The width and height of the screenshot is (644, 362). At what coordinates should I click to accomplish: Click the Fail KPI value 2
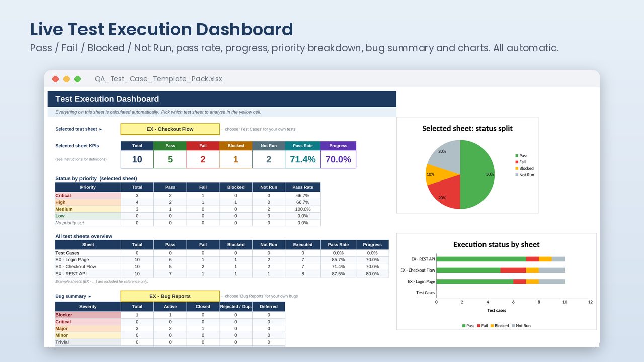203,159
